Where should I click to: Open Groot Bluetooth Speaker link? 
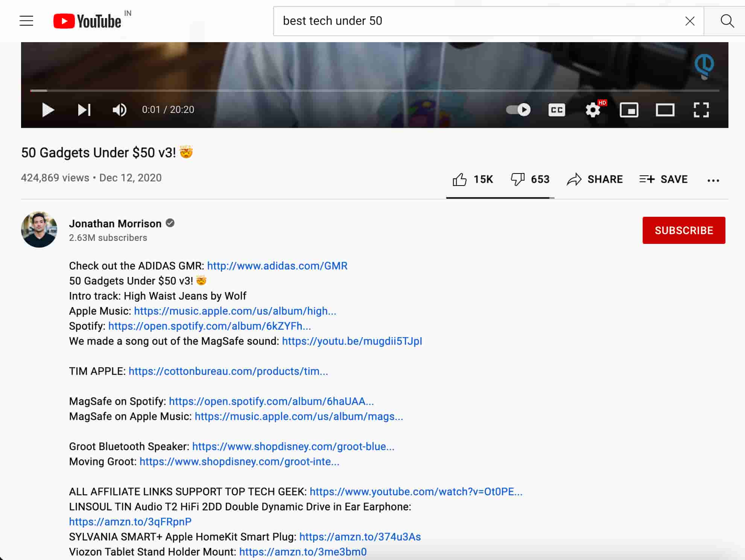point(293,446)
